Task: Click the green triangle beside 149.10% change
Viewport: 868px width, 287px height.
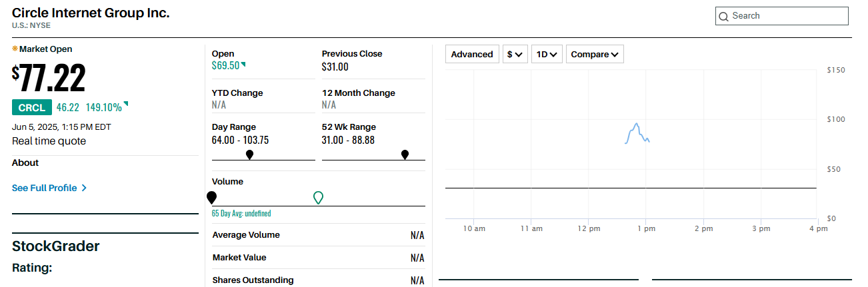Action: coord(126,105)
